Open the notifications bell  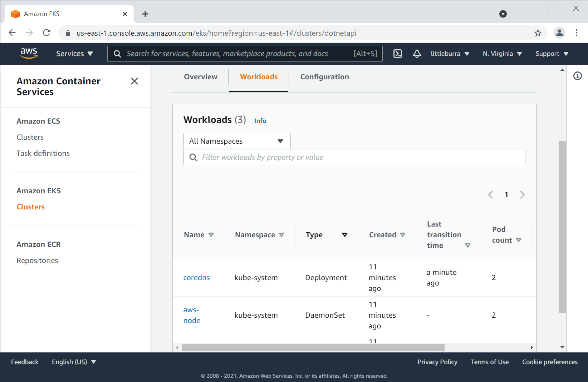[417, 54]
